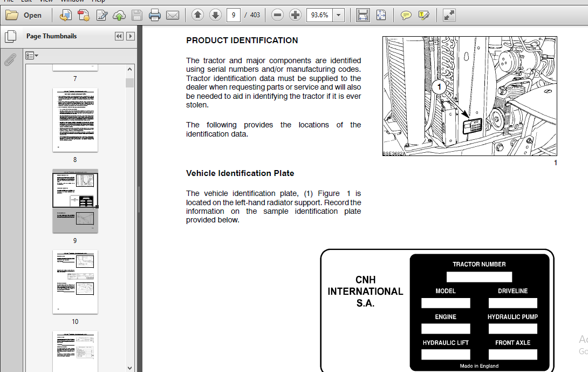Zoom out with the minus button
Image resolution: width=588 pixels, height=372 pixels.
(277, 15)
